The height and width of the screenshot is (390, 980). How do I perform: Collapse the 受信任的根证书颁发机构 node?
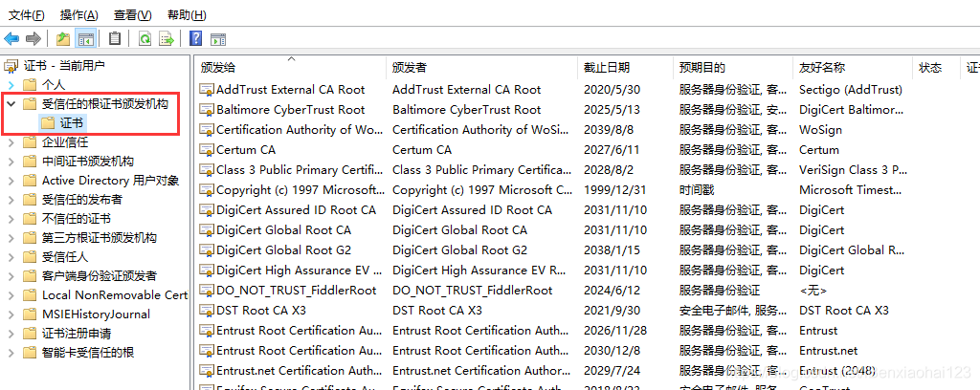[x=11, y=103]
